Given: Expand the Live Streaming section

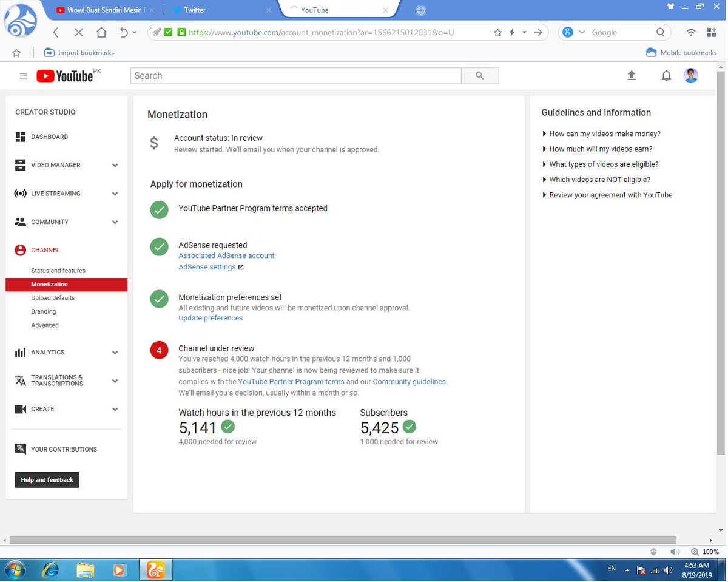Looking at the screenshot, I should tap(115, 194).
